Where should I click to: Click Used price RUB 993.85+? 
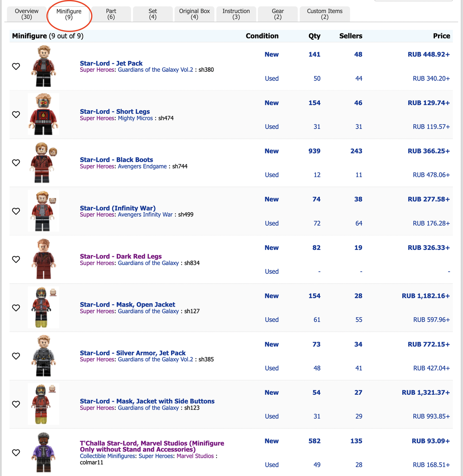pos(431,416)
